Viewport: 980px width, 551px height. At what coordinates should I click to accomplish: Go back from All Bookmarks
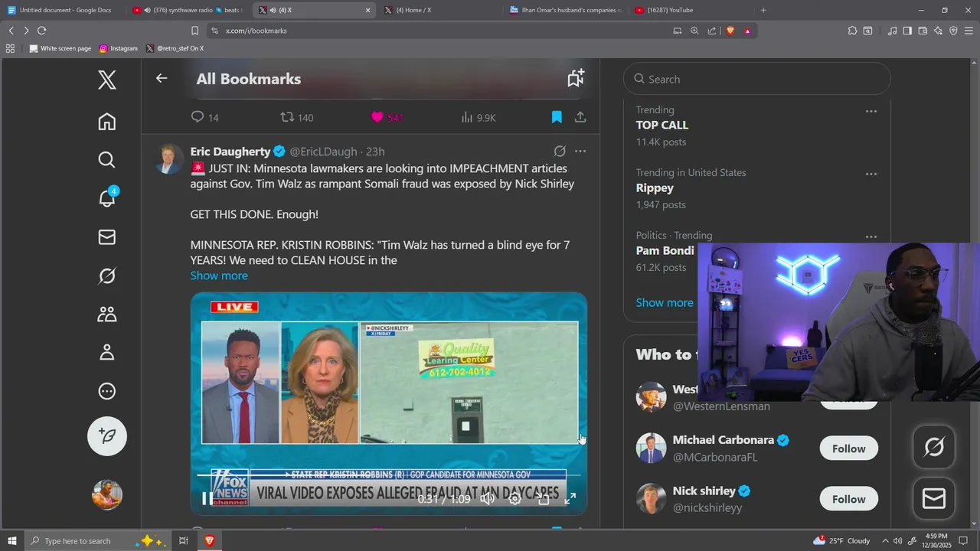coord(161,78)
